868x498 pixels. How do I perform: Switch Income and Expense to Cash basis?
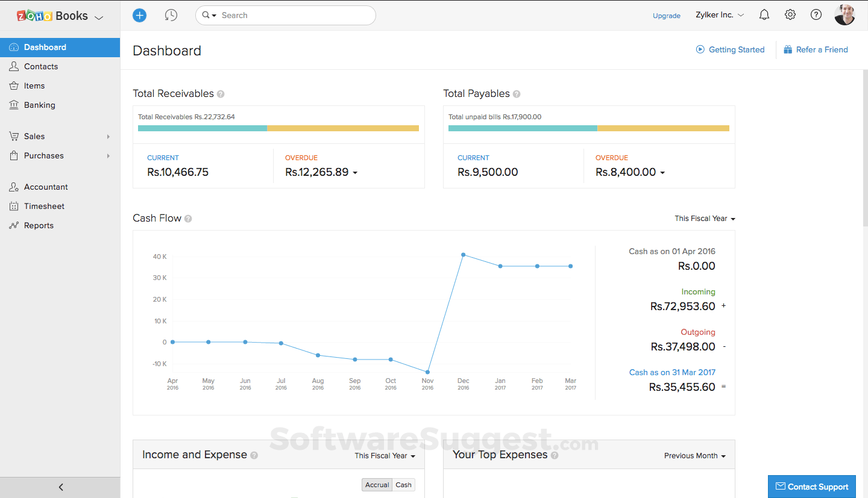403,485
